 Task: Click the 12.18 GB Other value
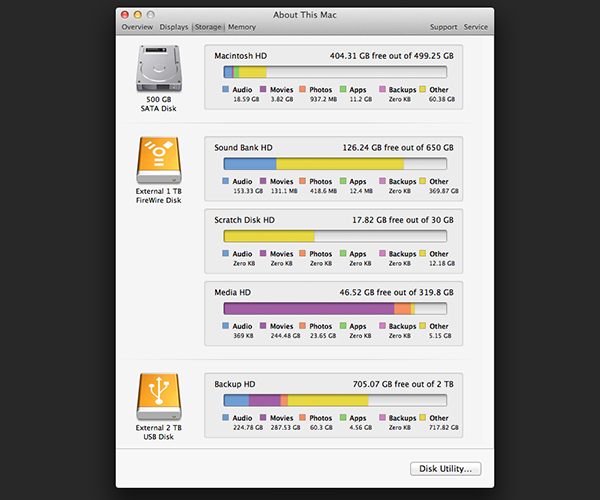point(442,264)
